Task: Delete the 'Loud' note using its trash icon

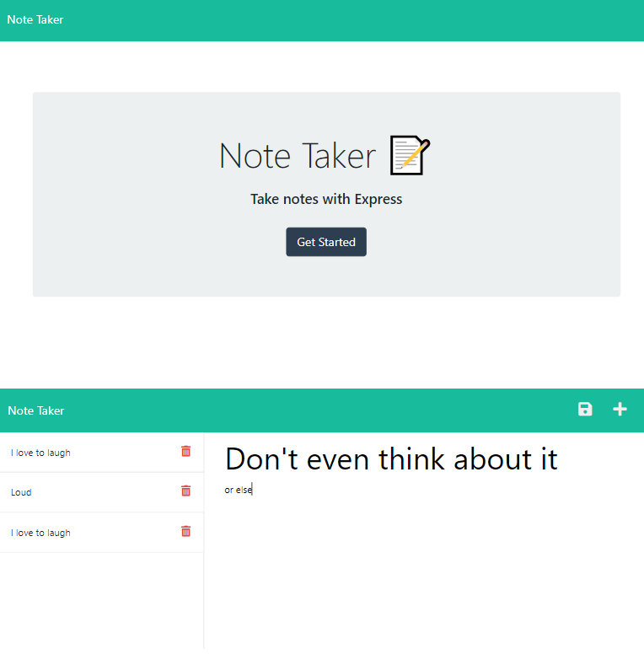Action: click(x=186, y=491)
